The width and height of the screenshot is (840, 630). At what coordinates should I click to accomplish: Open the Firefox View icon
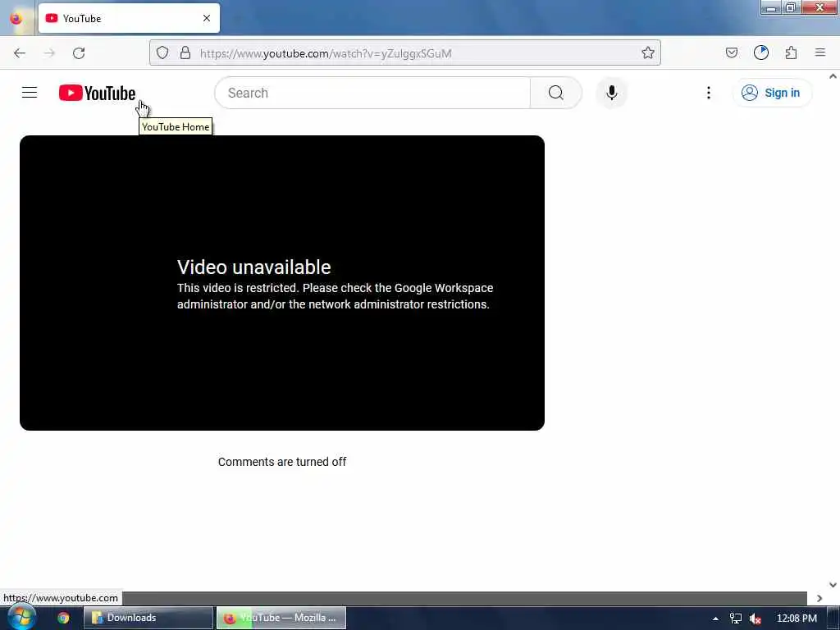[x=16, y=18]
